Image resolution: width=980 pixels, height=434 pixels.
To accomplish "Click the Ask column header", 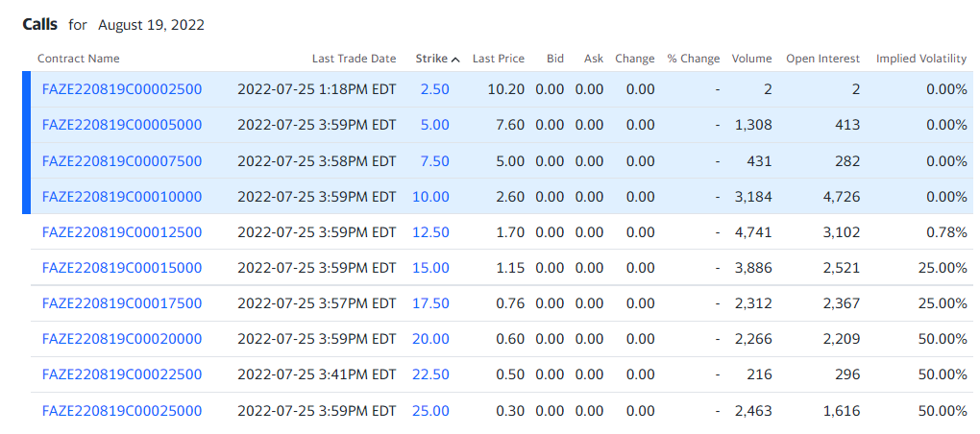I will click(x=594, y=59).
